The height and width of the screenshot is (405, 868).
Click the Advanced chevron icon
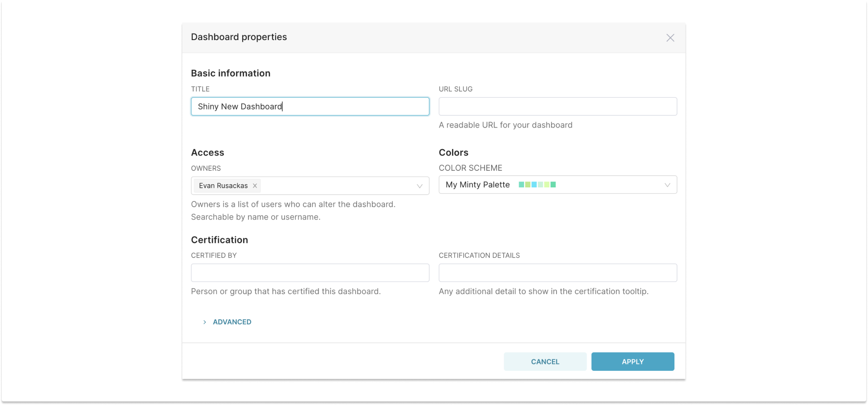[x=204, y=322]
